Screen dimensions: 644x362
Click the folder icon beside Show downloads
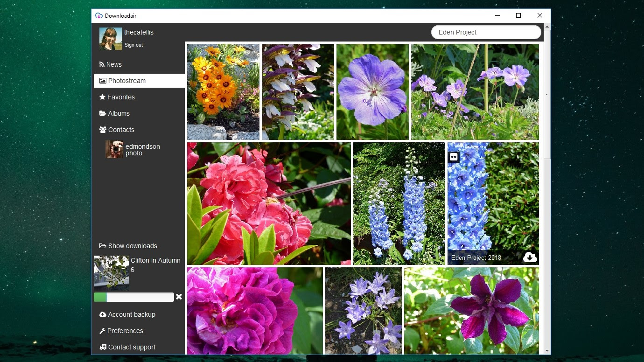(103, 246)
